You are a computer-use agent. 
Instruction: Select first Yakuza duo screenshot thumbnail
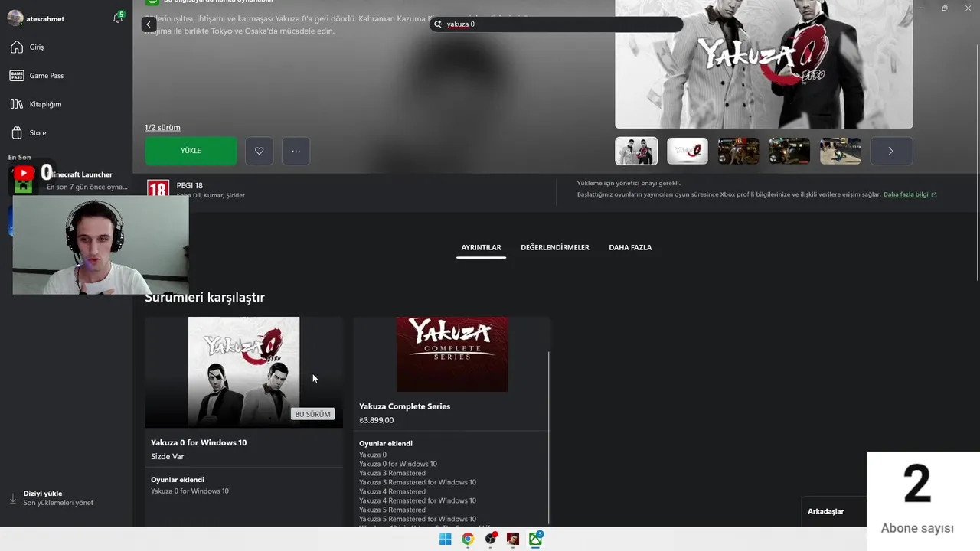pyautogui.click(x=636, y=151)
